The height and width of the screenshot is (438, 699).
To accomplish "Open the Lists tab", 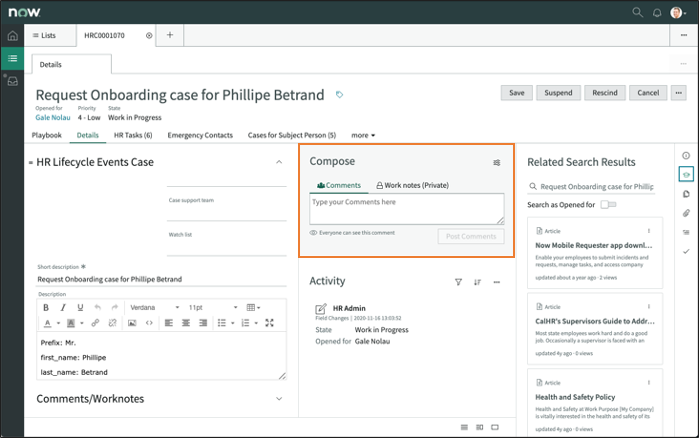I will (44, 35).
